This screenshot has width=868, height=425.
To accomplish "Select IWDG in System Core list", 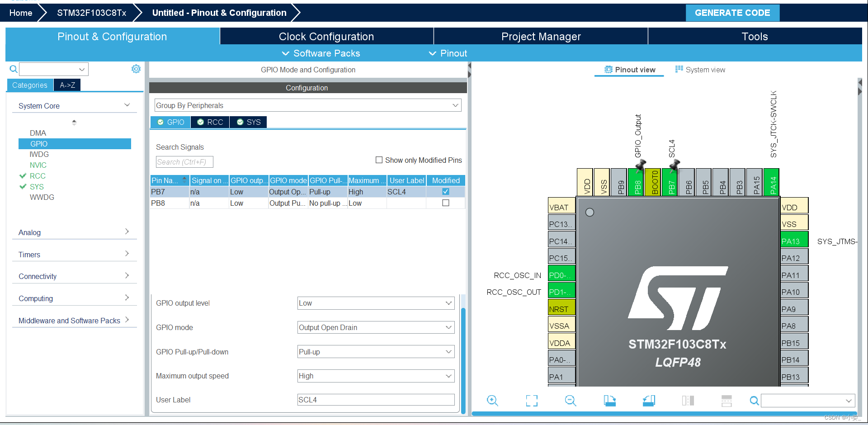I will pyautogui.click(x=39, y=154).
